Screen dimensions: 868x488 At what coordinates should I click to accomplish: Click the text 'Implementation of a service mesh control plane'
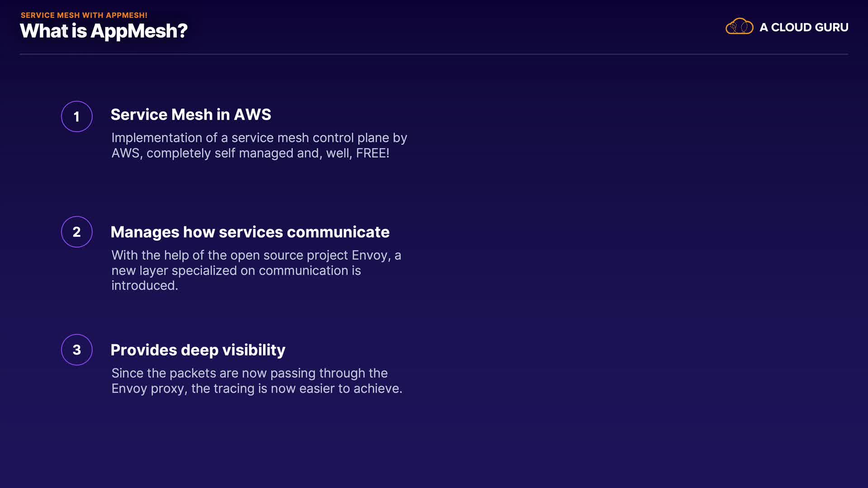click(250, 138)
